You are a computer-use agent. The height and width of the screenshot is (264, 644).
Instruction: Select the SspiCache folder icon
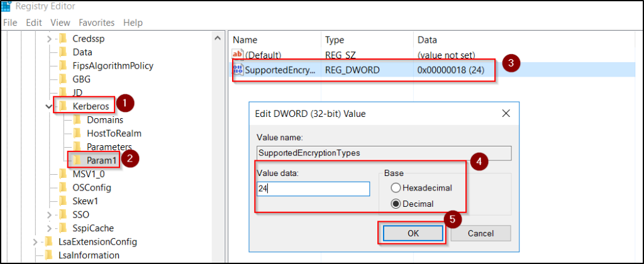[x=63, y=228]
